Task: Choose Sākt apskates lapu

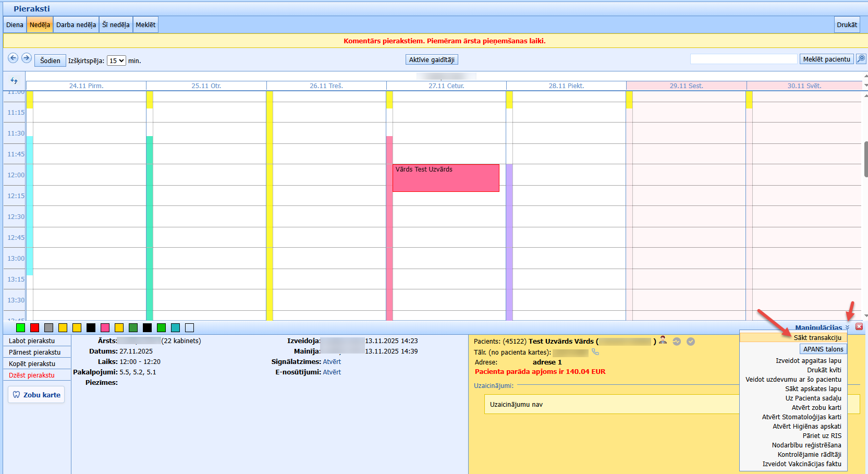Action: 813,388
